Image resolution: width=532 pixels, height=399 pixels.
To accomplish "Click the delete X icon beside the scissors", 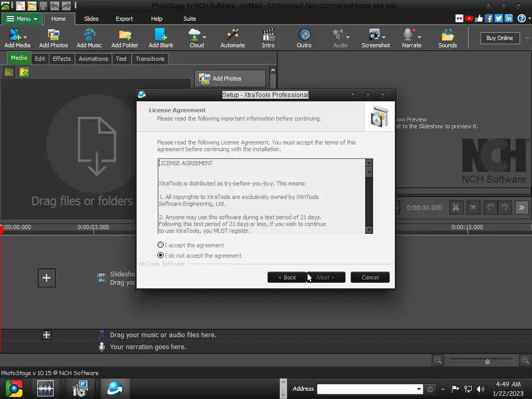I will click(x=473, y=207).
